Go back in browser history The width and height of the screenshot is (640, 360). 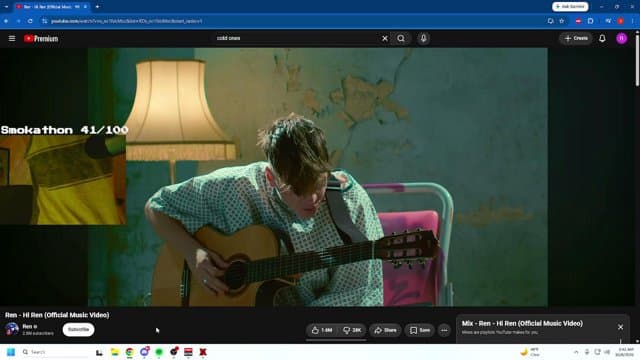tap(6, 21)
